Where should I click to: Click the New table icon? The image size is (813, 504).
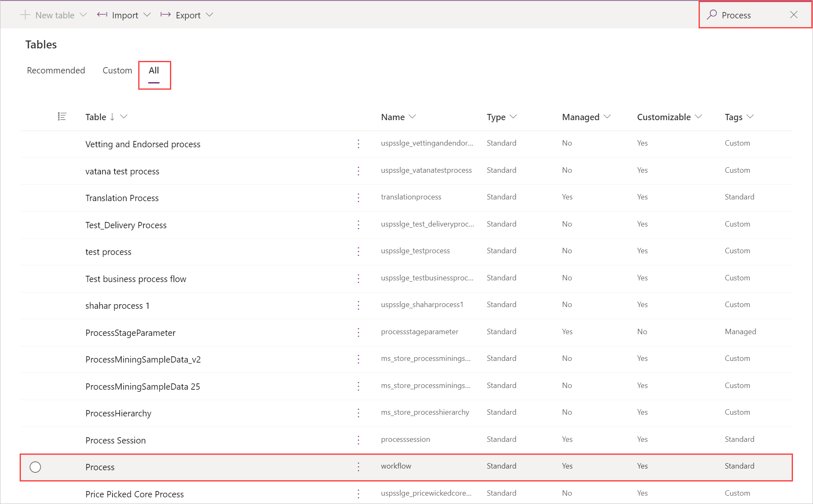point(26,15)
